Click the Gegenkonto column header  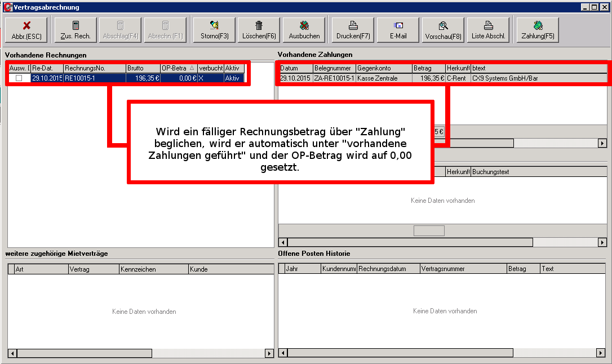pos(383,68)
